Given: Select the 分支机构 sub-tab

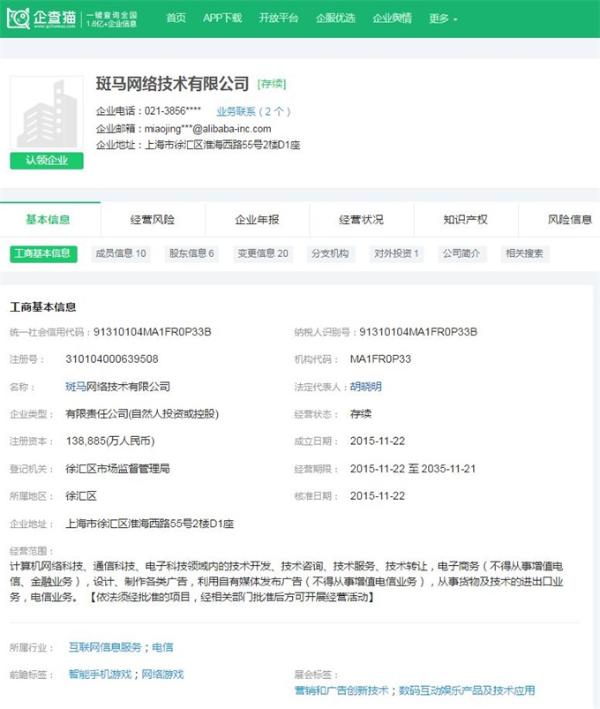Looking at the screenshot, I should (330, 254).
